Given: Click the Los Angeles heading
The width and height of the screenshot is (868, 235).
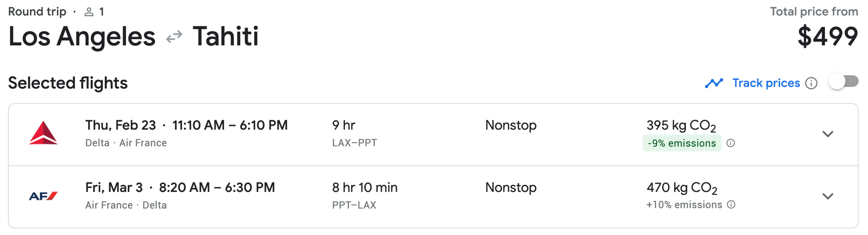Looking at the screenshot, I should click(82, 36).
